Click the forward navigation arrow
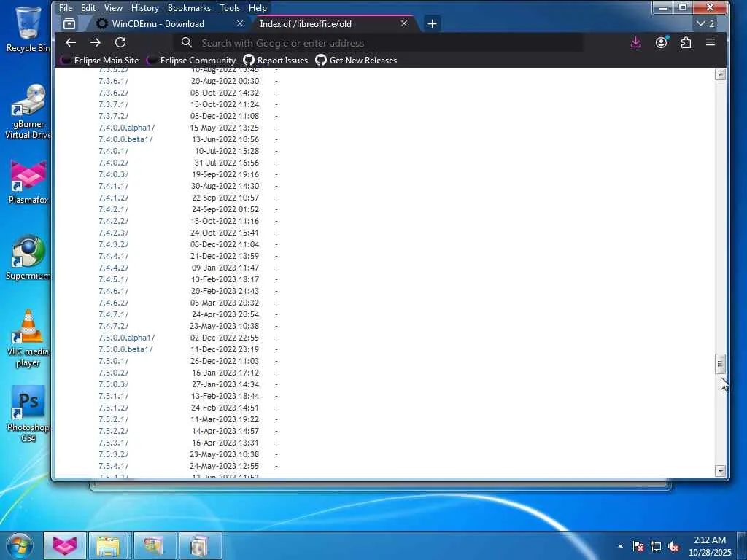 point(96,43)
